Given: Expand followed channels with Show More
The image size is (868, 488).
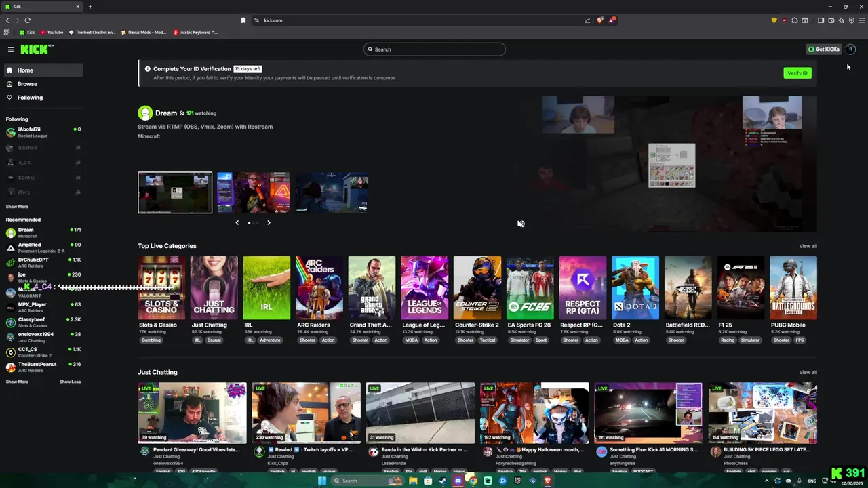Looking at the screenshot, I should (x=17, y=207).
